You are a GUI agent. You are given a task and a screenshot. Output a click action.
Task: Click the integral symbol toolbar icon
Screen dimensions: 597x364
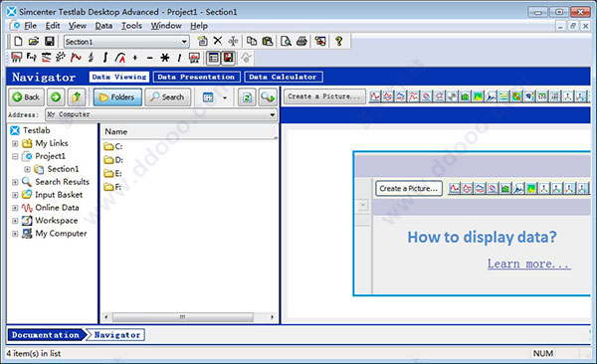pyautogui.click(x=105, y=58)
